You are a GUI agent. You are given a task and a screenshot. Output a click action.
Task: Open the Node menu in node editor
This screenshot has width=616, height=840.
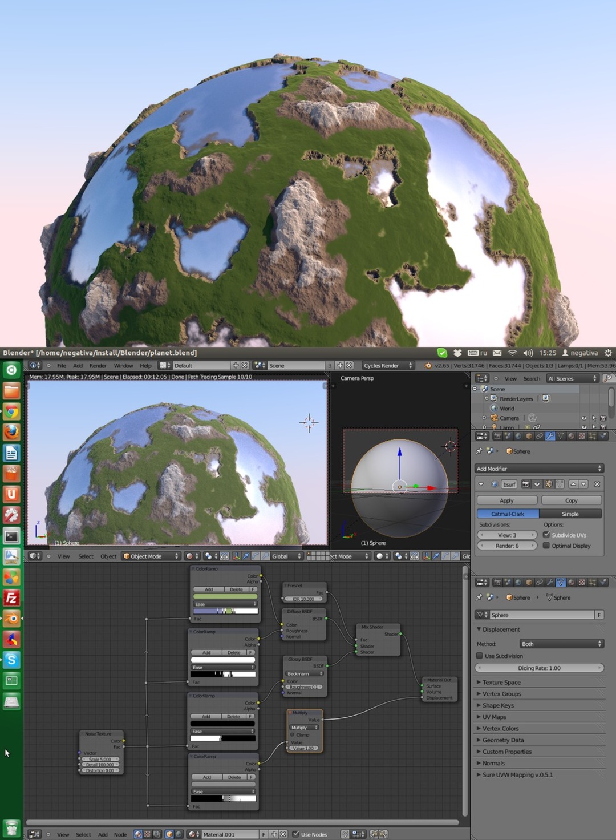tap(120, 835)
